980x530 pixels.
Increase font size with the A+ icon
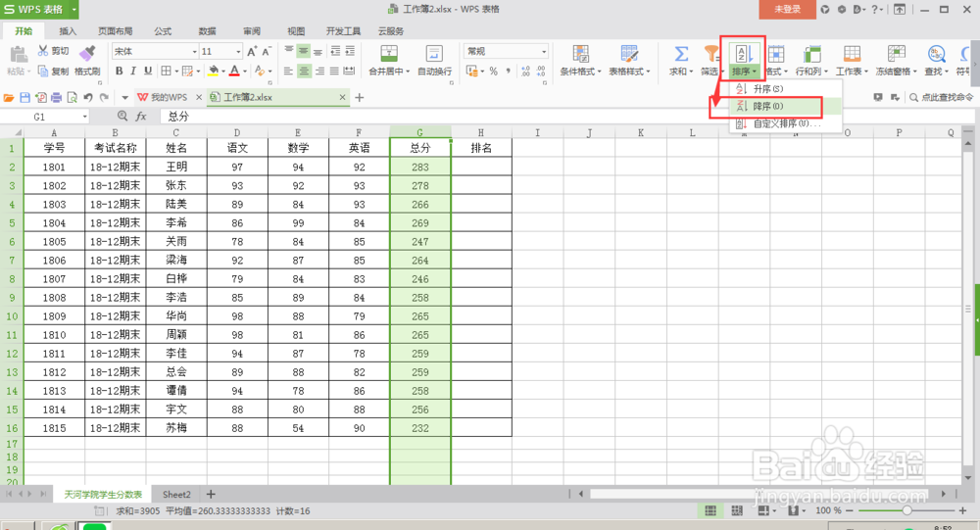point(252,51)
